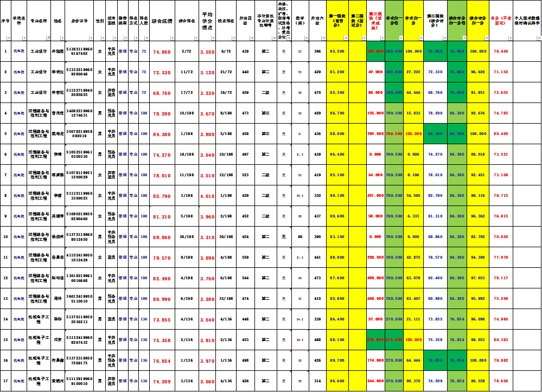This screenshot has width=542, height=392.
Task: Open filter arrow on 个人技术数据核对确认签字 column
Action: click(538, 38)
